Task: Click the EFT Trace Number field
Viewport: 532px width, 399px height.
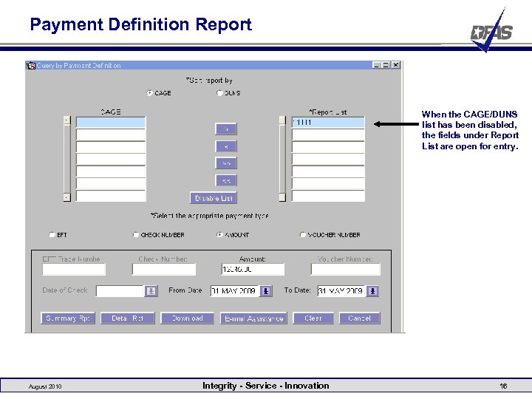Action: point(74,270)
